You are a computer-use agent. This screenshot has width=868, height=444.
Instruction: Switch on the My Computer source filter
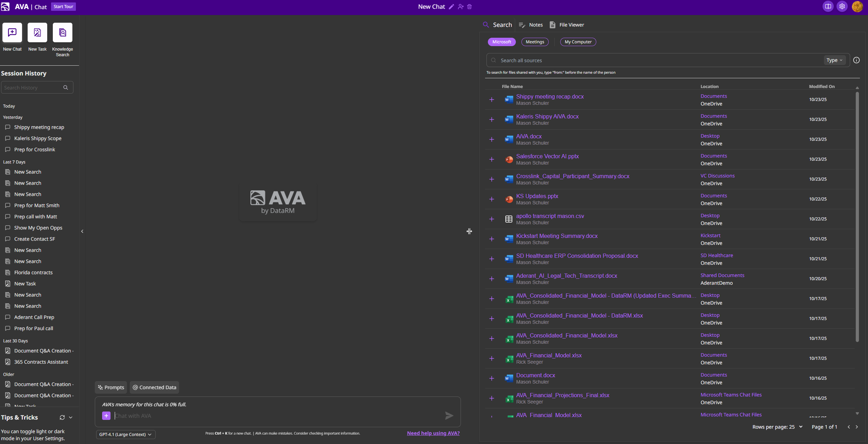[578, 42]
